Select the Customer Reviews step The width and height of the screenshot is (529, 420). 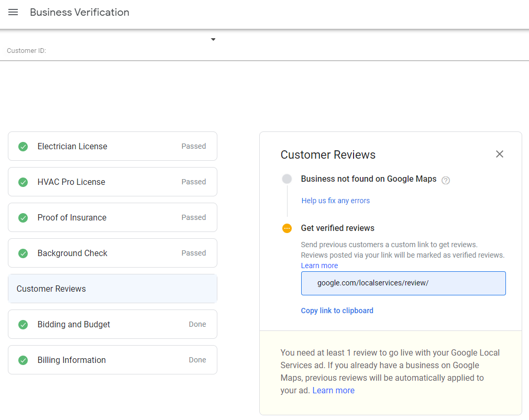coord(112,289)
